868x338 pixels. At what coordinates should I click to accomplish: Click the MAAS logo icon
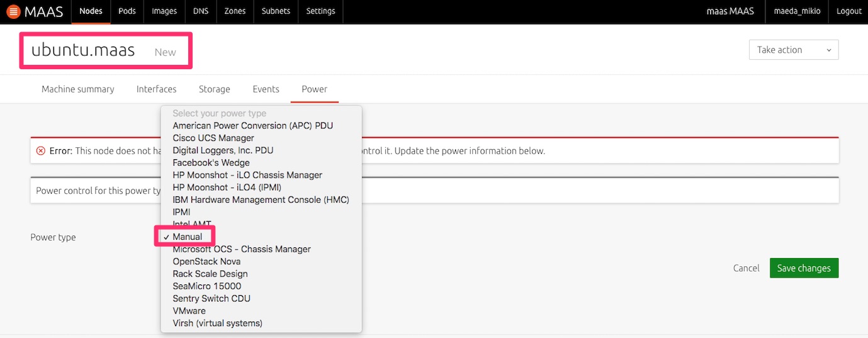coord(13,11)
